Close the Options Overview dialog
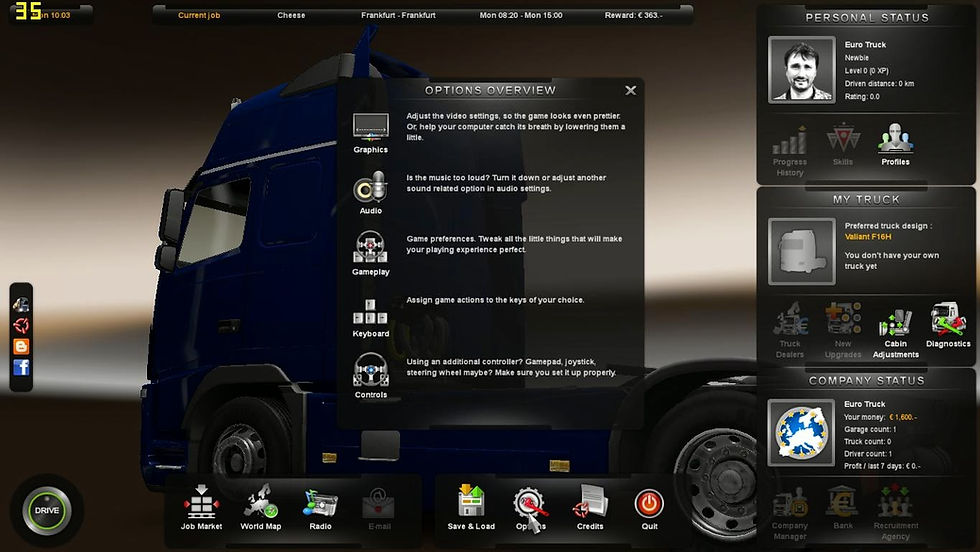 [x=631, y=91]
